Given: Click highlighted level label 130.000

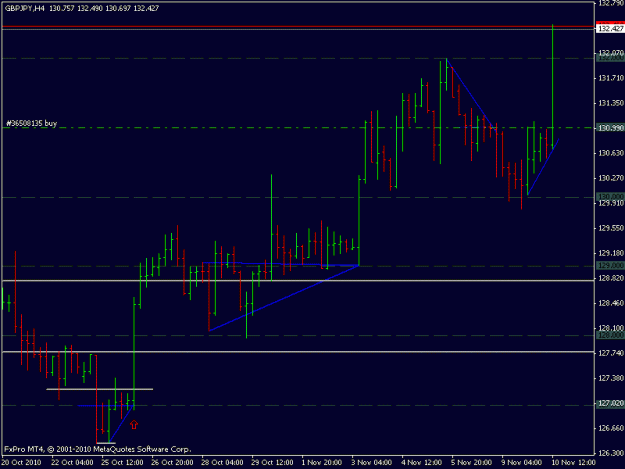Looking at the screenshot, I should [x=610, y=196].
